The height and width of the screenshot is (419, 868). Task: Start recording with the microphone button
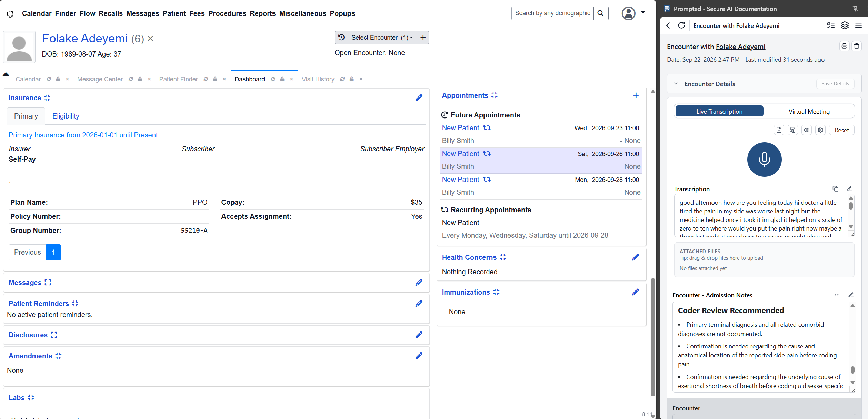coord(764,160)
